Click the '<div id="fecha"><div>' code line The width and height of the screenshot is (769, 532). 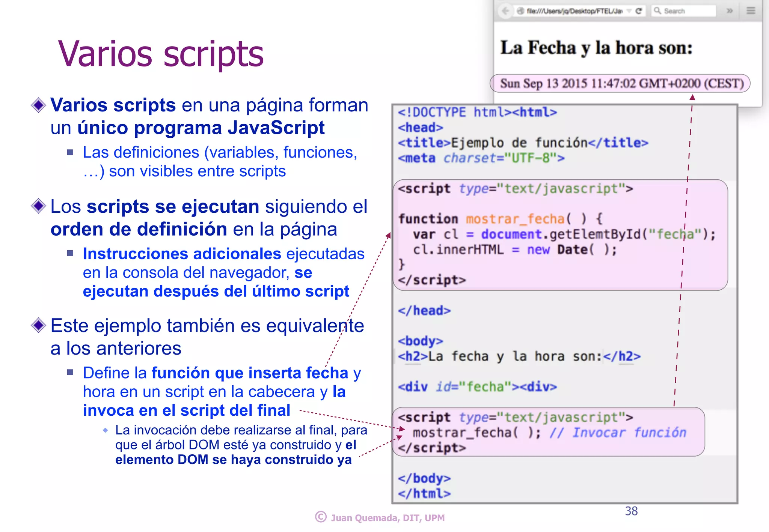(477, 386)
